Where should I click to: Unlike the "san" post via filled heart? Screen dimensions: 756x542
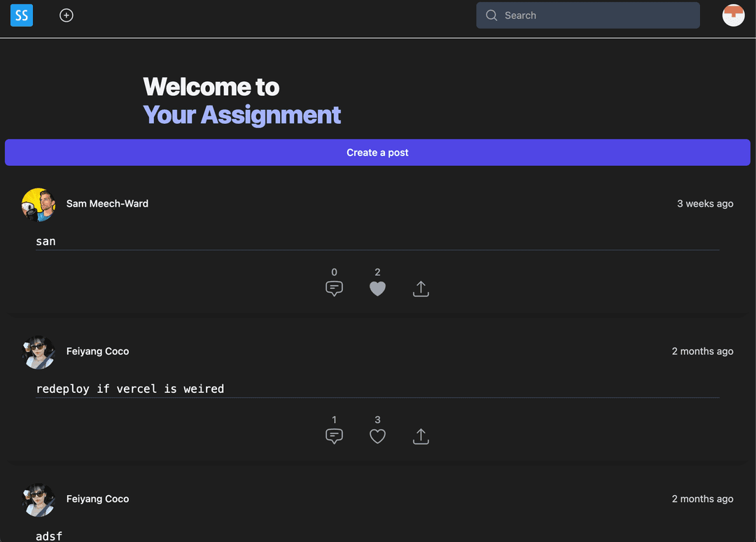(x=377, y=289)
